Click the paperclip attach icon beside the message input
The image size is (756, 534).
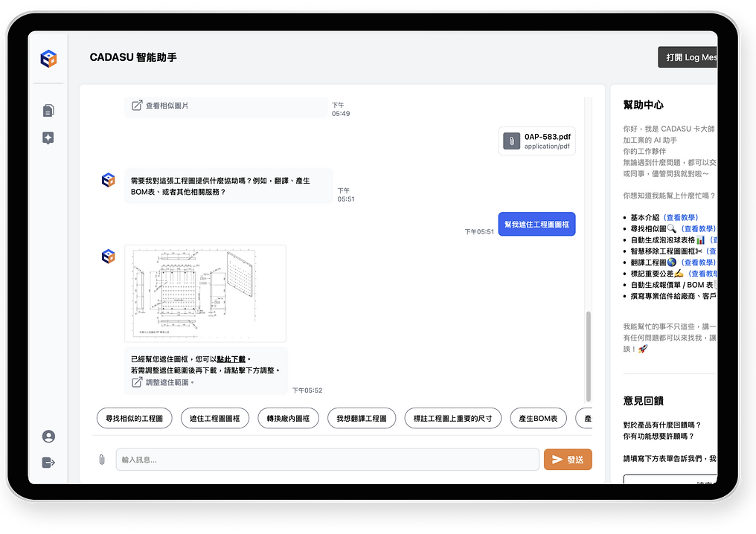point(102,460)
